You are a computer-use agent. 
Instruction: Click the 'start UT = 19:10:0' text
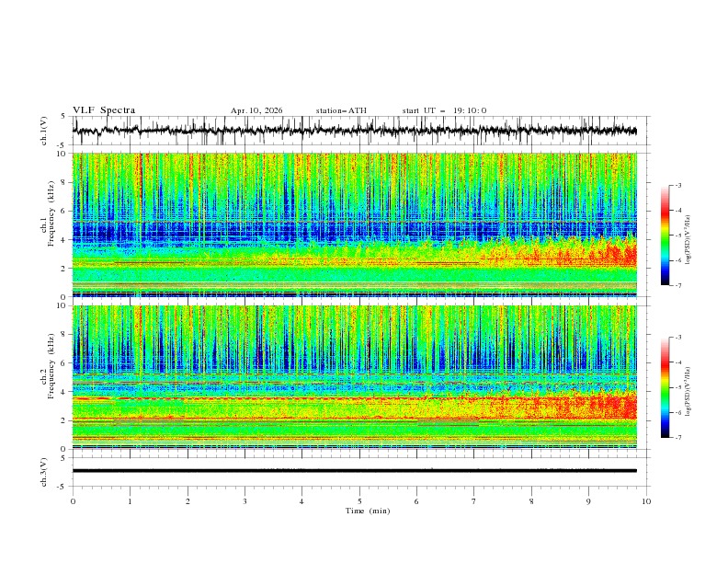(444, 110)
